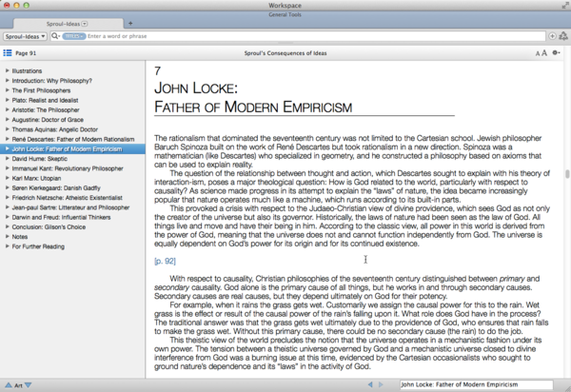Image resolution: width=571 pixels, height=392 pixels.
Task: Expand the Notes section triangle
Action: [x=7, y=236]
